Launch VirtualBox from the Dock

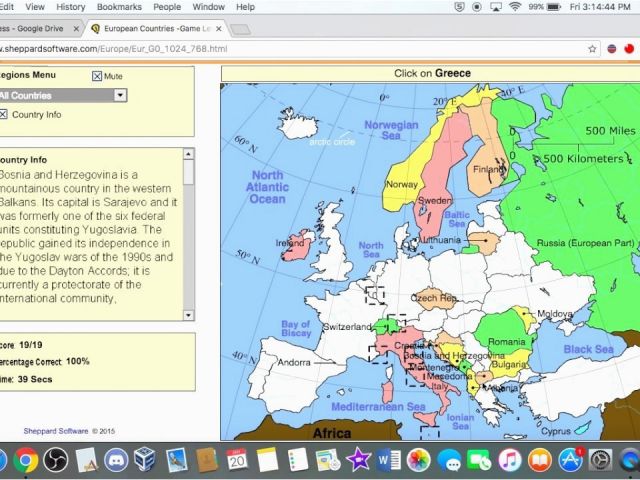pos(145,460)
